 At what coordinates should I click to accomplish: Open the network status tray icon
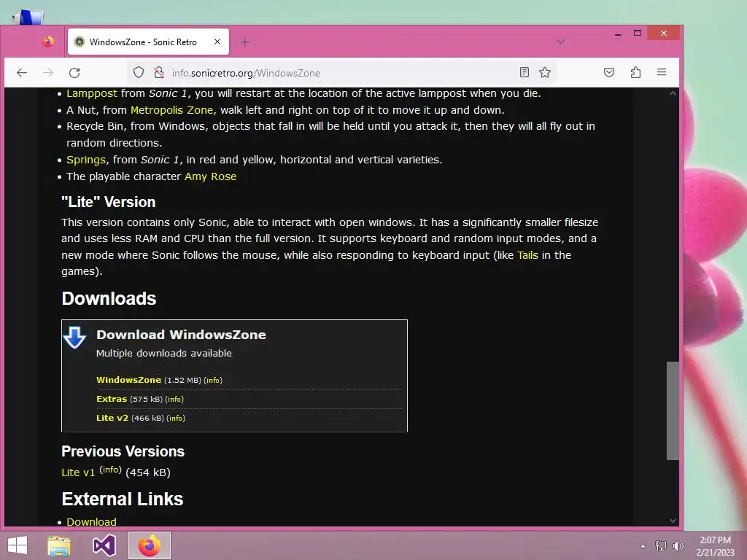click(x=661, y=545)
